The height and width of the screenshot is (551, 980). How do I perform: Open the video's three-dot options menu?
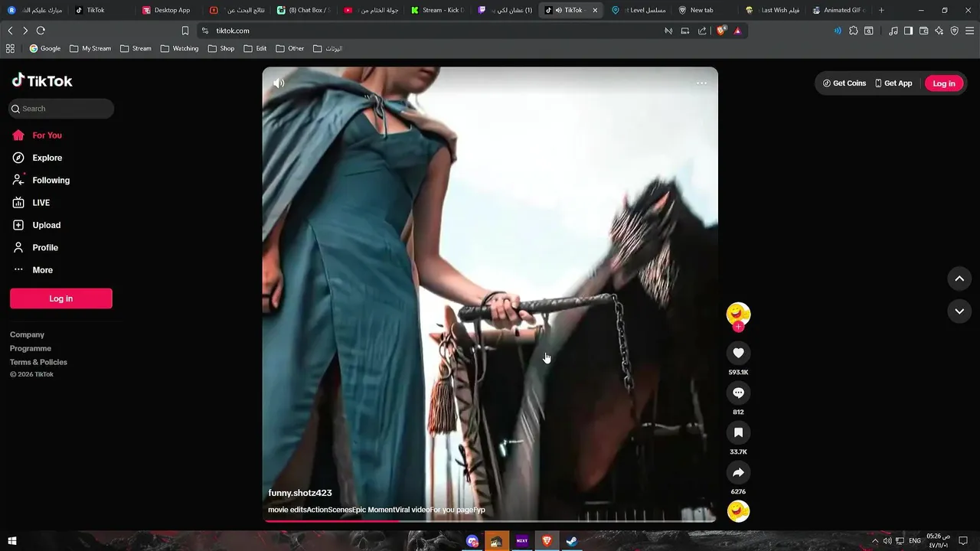click(701, 83)
